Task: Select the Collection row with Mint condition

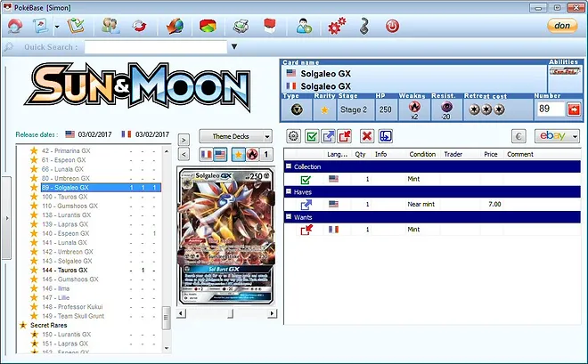Action: 432,179
